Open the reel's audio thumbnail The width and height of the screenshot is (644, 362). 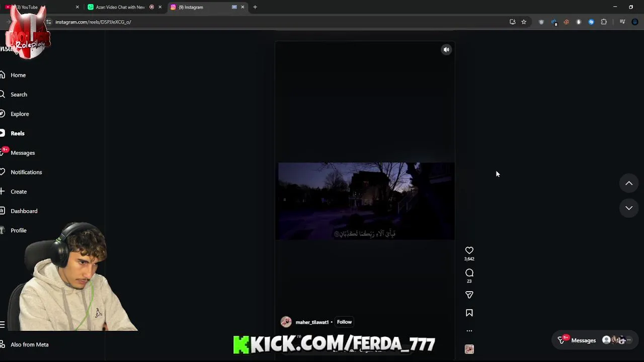coord(469,349)
